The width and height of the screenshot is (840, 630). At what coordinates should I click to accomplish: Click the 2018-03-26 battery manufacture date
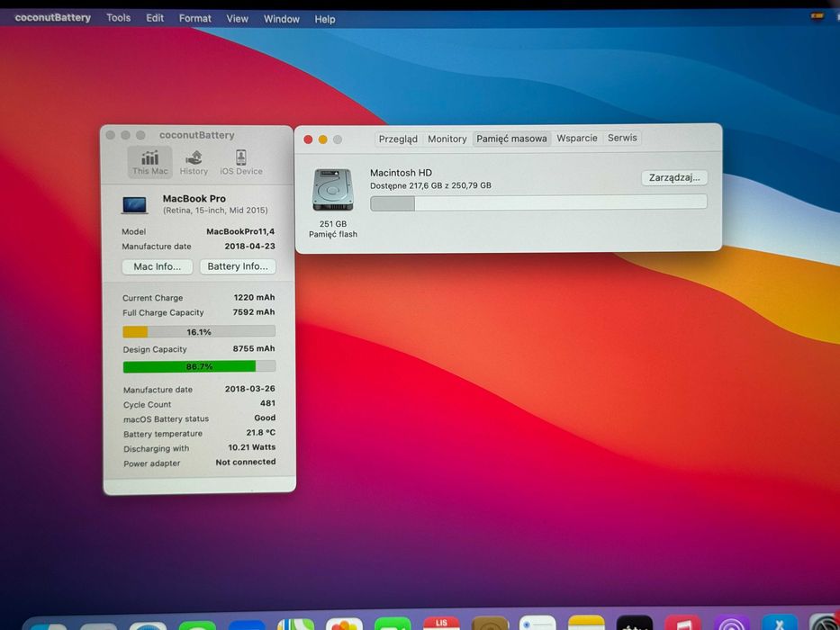pyautogui.click(x=250, y=389)
